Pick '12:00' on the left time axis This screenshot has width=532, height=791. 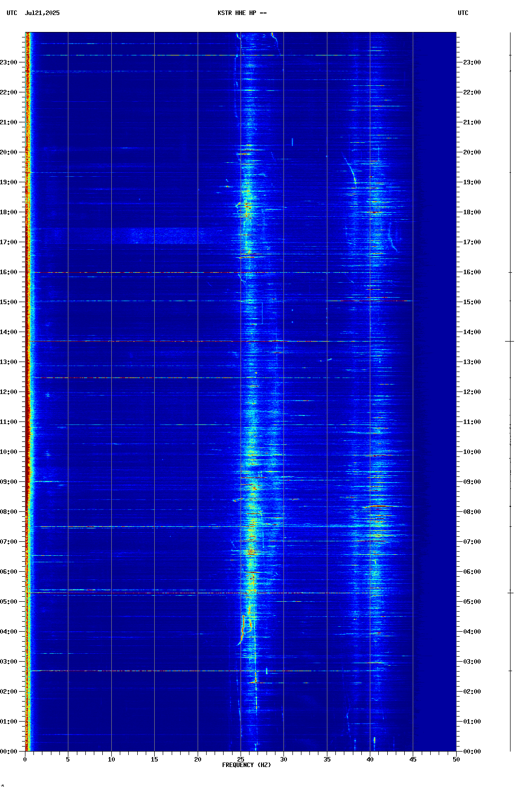(8, 392)
